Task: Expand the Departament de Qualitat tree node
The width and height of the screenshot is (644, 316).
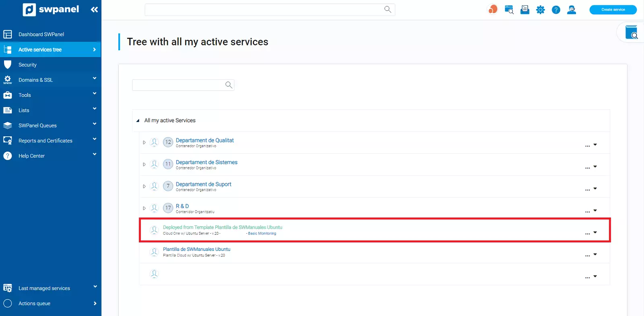Action: point(144,142)
